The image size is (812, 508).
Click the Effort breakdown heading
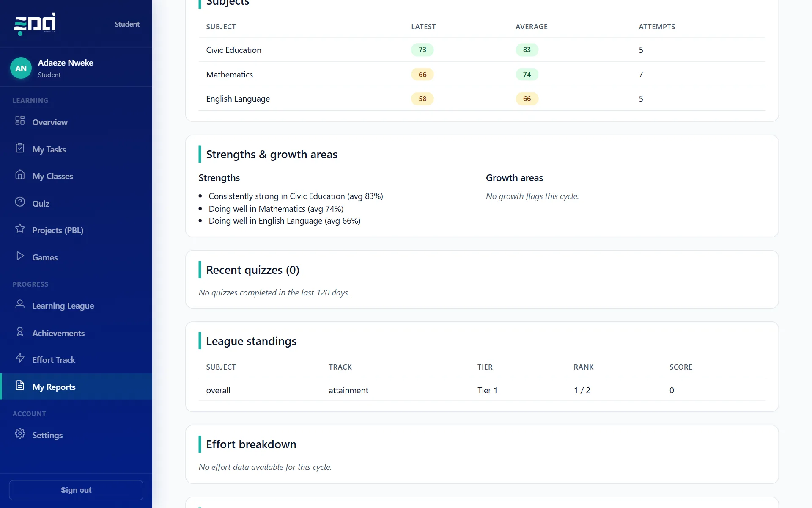point(251,444)
